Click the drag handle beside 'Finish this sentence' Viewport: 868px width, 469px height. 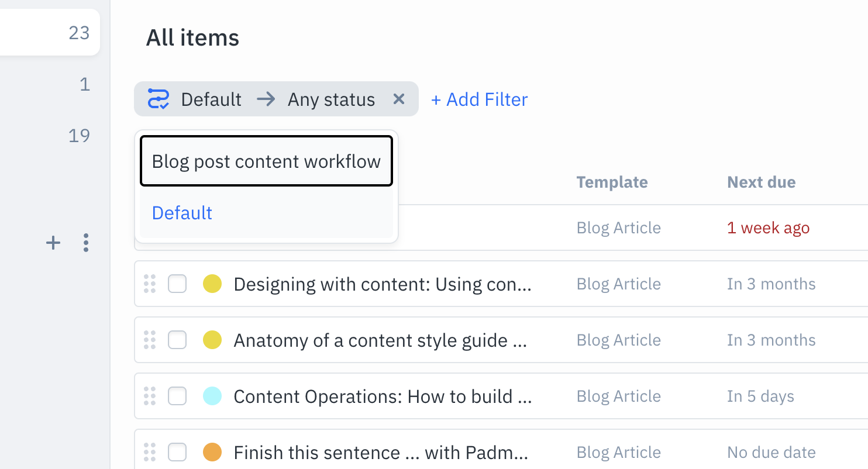pos(149,452)
